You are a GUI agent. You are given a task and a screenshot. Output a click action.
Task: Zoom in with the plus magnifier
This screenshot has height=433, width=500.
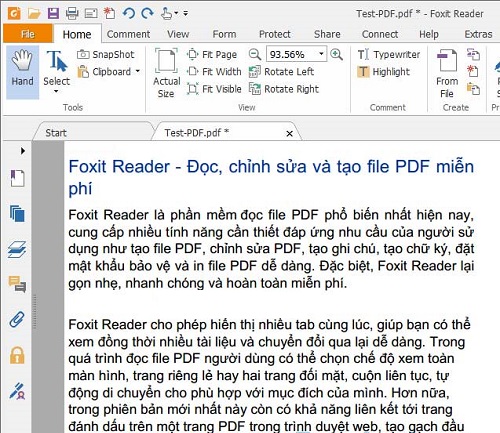336,54
